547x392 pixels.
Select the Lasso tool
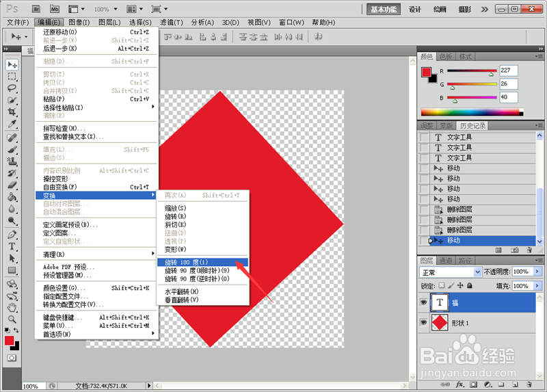(x=12, y=88)
